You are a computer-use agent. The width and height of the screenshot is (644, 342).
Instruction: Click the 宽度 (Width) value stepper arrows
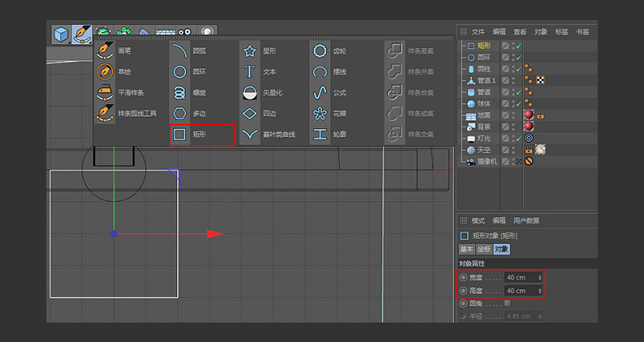[539, 278]
